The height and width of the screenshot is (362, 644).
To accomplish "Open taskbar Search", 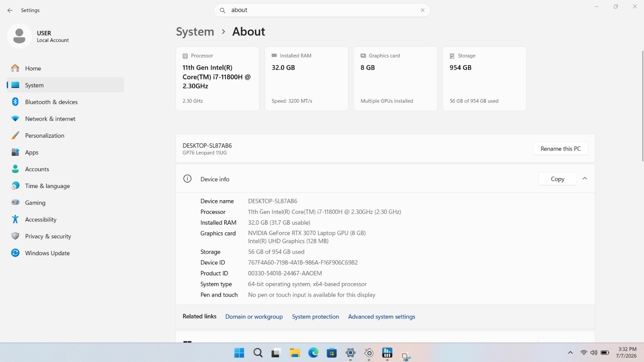I will [x=258, y=353].
